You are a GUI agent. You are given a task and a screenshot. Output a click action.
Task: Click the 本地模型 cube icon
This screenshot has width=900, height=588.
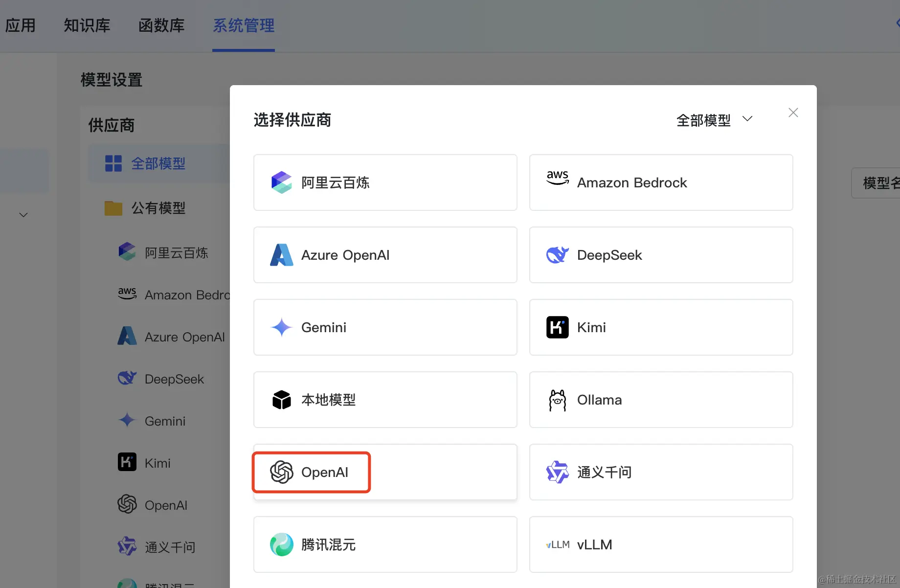(282, 400)
